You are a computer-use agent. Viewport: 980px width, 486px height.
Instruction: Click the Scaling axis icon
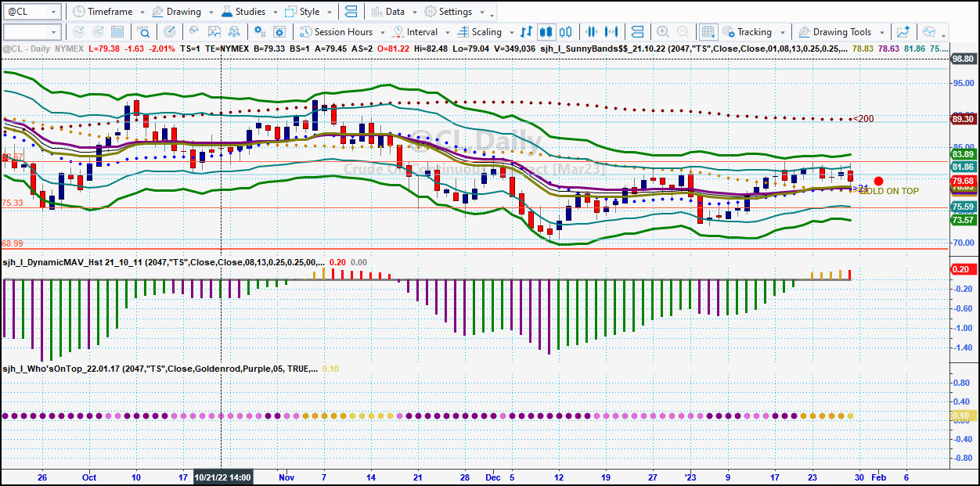coord(463,32)
